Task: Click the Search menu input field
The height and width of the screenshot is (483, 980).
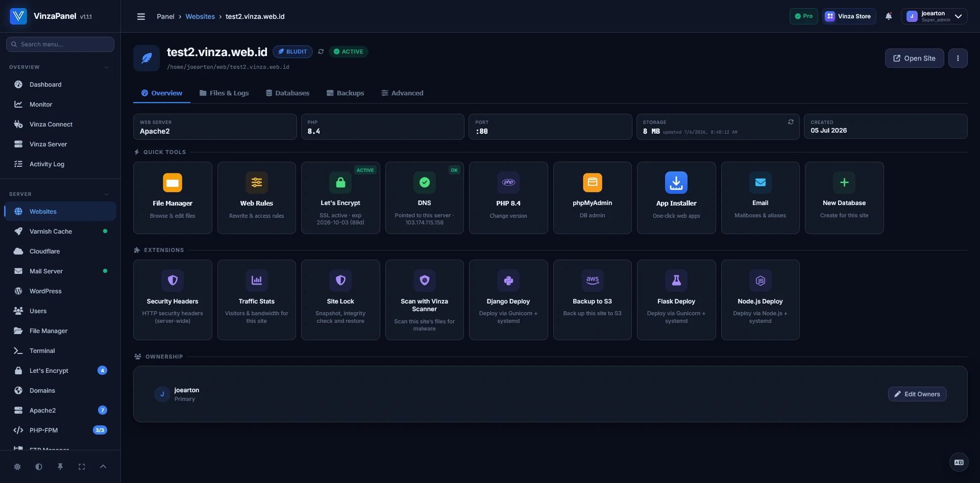Action: (x=60, y=44)
